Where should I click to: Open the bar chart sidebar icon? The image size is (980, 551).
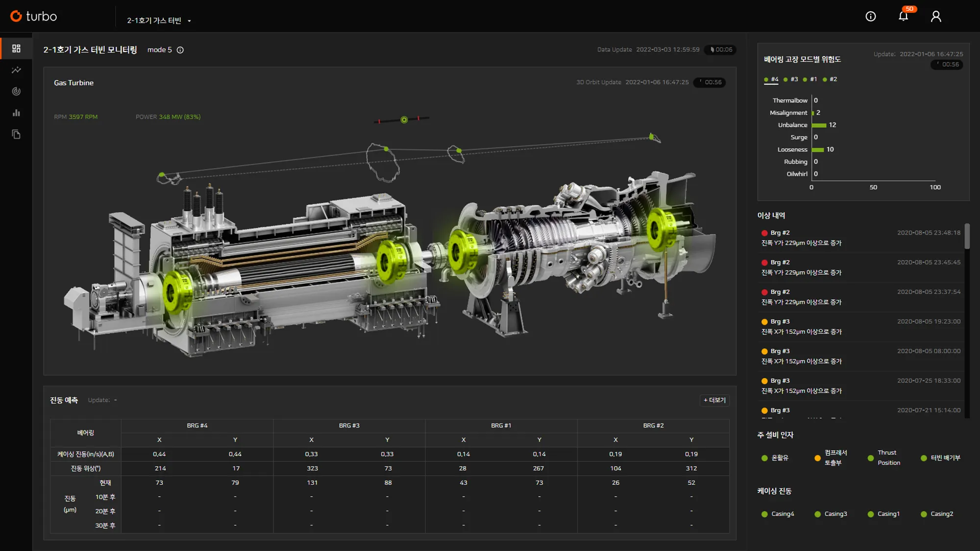click(x=16, y=113)
